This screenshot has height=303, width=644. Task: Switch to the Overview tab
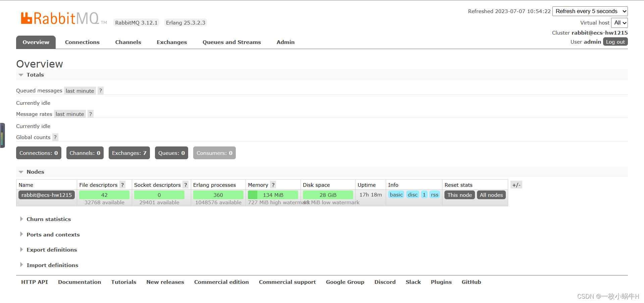point(36,42)
